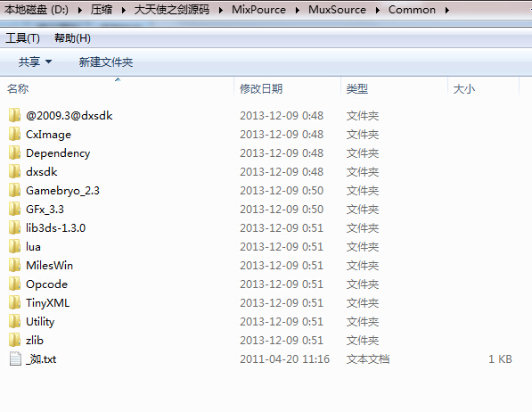Select the TinyXML folder icon
532x412 pixels.
[14, 302]
